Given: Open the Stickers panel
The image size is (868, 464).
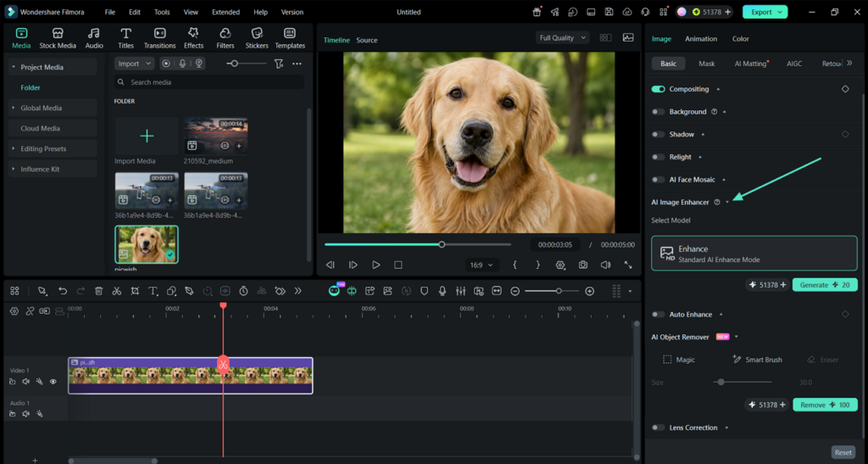Looking at the screenshot, I should click(257, 38).
